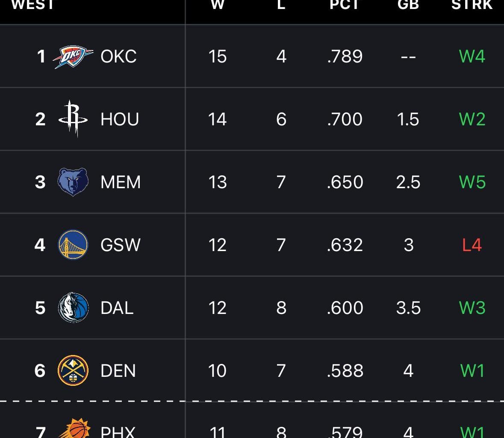This screenshot has height=438, width=504.
Task: Click the HOU team name
Action: click(x=120, y=119)
